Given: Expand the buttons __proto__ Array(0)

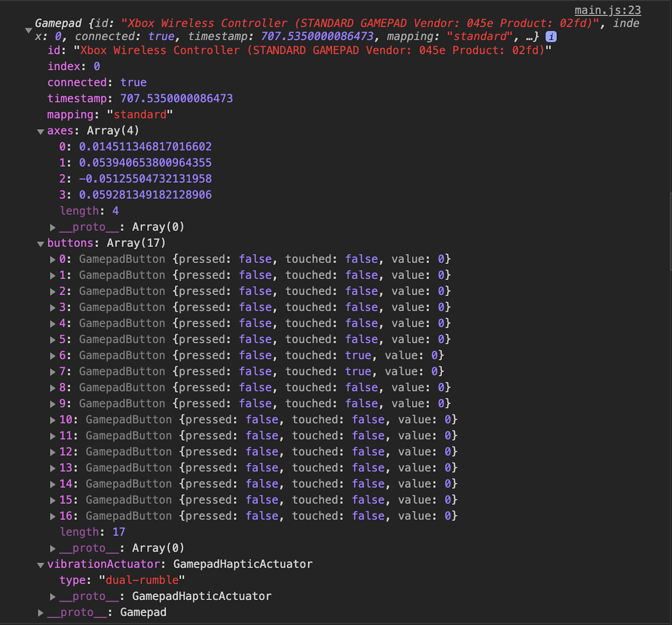Looking at the screenshot, I should click(x=53, y=548).
